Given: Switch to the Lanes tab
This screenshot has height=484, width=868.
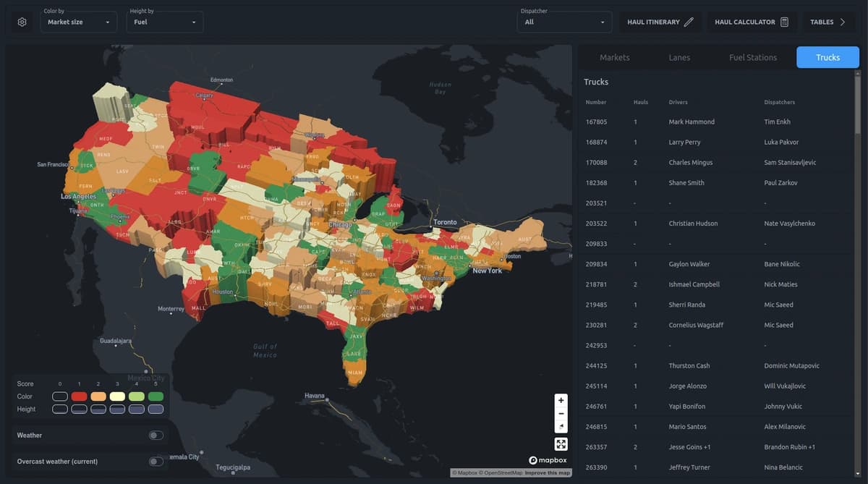Looking at the screenshot, I should pyautogui.click(x=679, y=57).
